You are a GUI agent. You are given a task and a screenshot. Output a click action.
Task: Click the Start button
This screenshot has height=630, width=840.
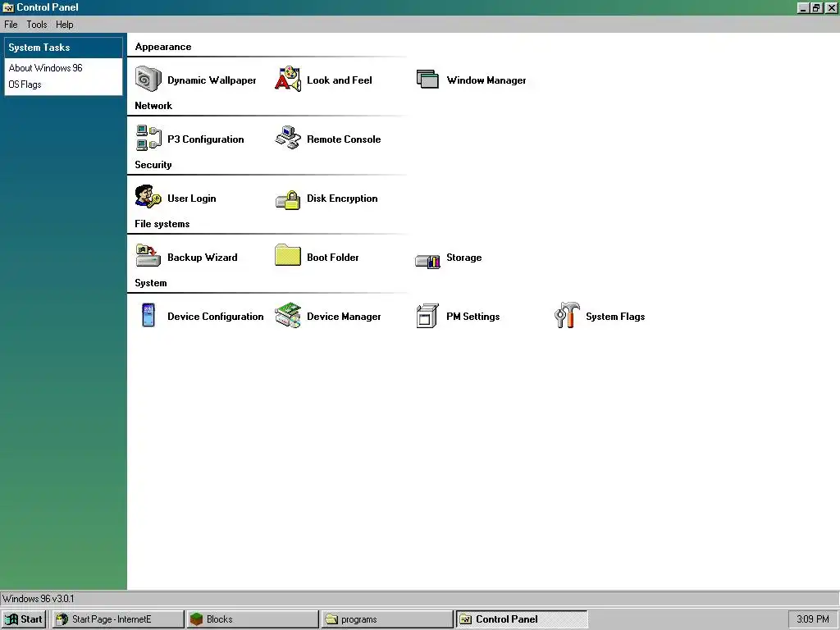24,619
